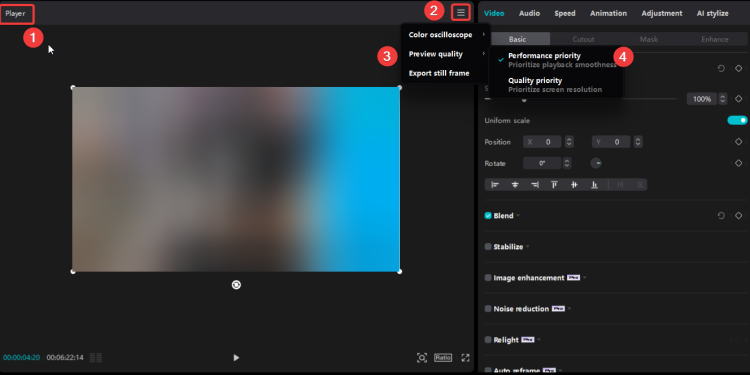Screen dimensions: 750x375
Task: Open the Ratio options
Action: (x=443, y=357)
